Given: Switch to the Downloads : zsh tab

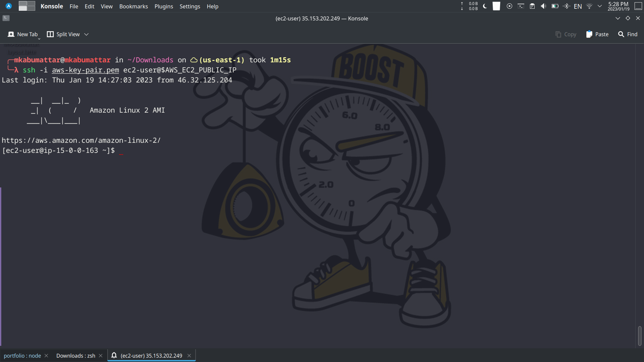Looking at the screenshot, I should [x=75, y=356].
